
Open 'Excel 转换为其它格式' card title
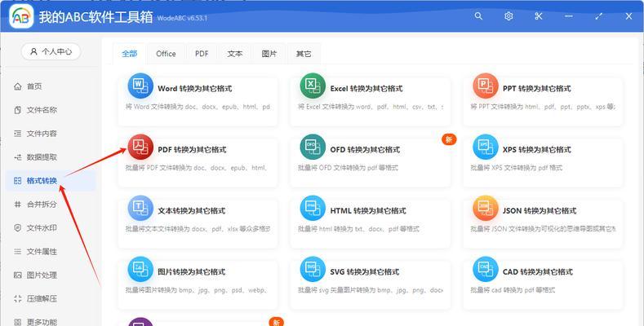click(366, 89)
